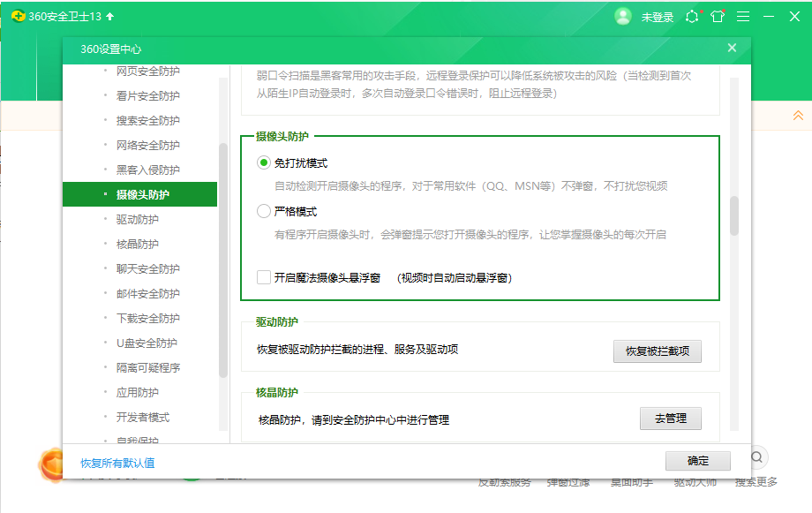The image size is (812, 513).
Task: Close the 360设置中心 dialog
Action: tap(731, 49)
